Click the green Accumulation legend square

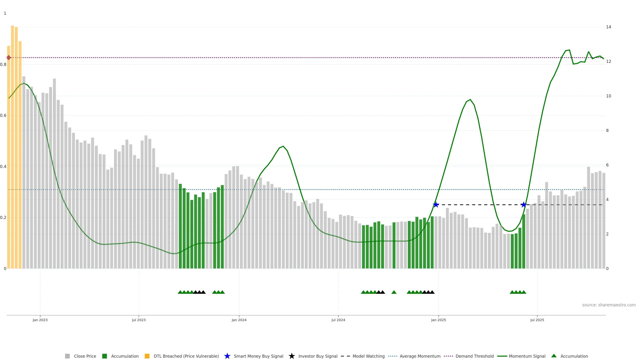tap(104, 356)
